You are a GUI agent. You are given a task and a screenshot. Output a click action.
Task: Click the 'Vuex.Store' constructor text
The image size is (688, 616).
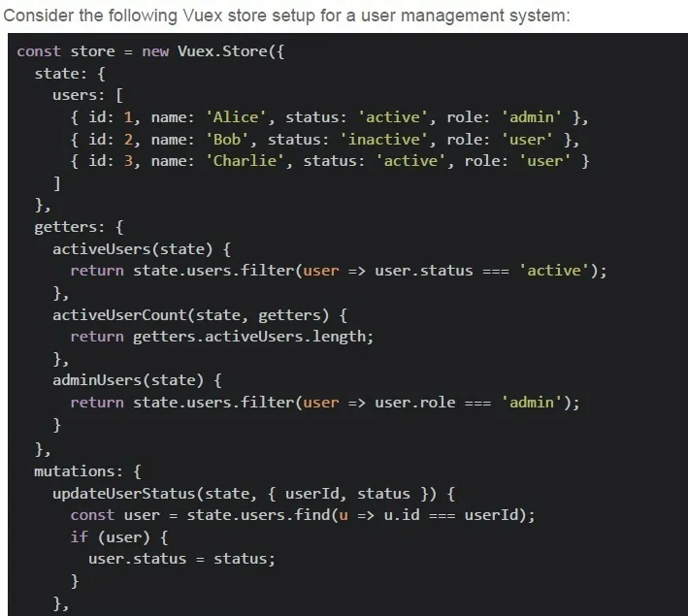click(x=222, y=51)
